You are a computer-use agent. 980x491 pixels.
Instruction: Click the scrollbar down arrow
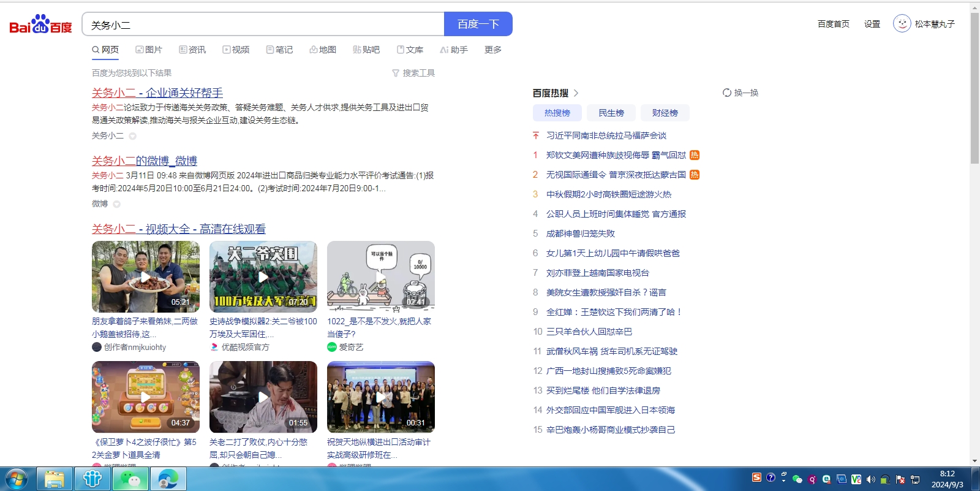click(974, 461)
